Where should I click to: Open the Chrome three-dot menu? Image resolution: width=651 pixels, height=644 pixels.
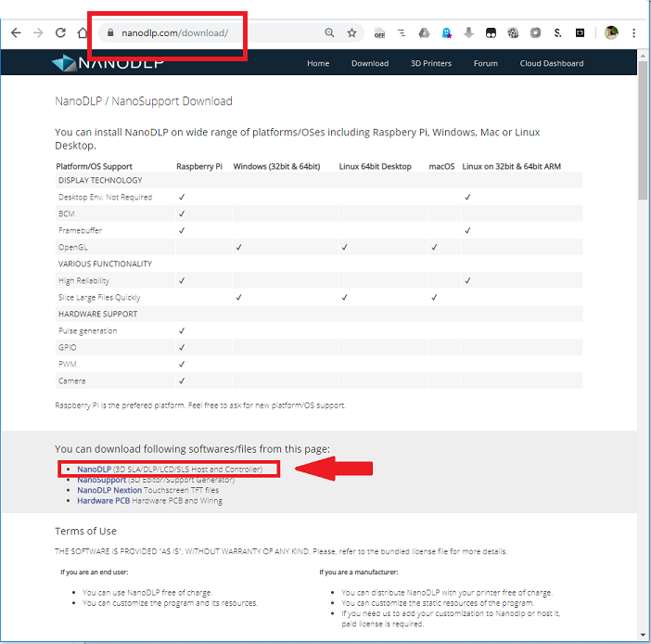[x=633, y=32]
